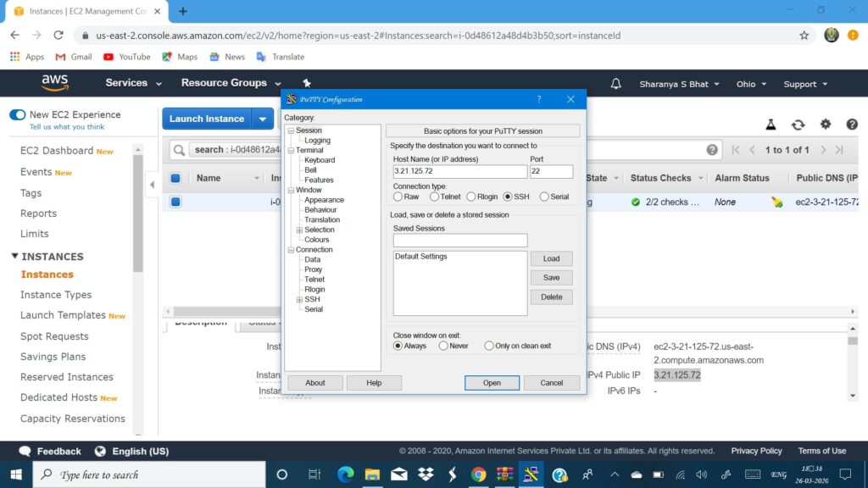Click the Host Name input field
The width and height of the screenshot is (868, 488).
(x=460, y=171)
